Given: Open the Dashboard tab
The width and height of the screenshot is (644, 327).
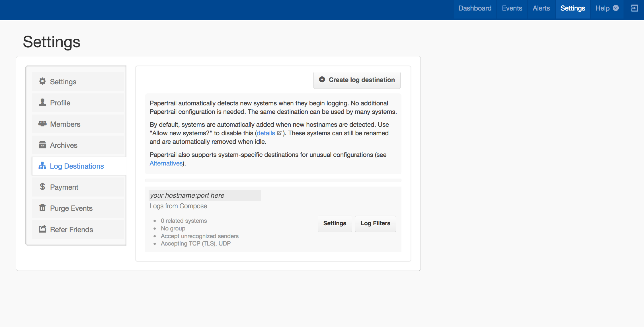Looking at the screenshot, I should (475, 8).
